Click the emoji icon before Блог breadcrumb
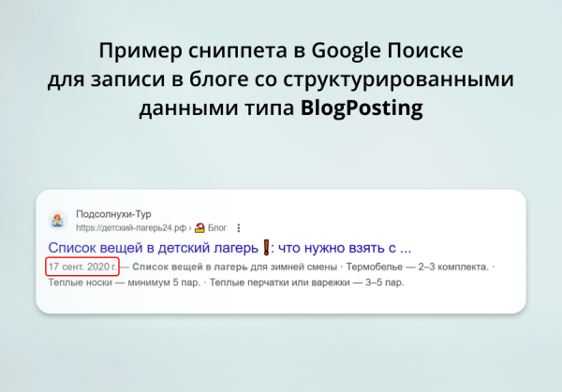 click(x=200, y=227)
